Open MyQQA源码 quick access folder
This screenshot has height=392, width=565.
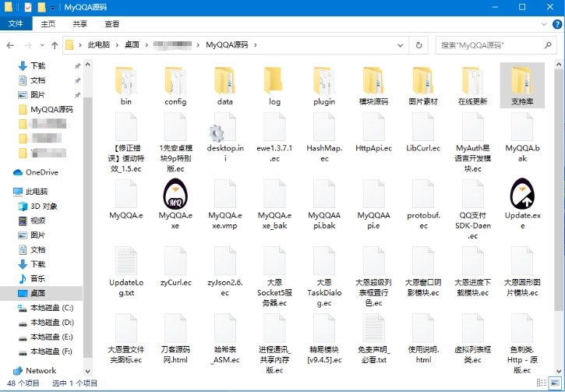coord(46,110)
